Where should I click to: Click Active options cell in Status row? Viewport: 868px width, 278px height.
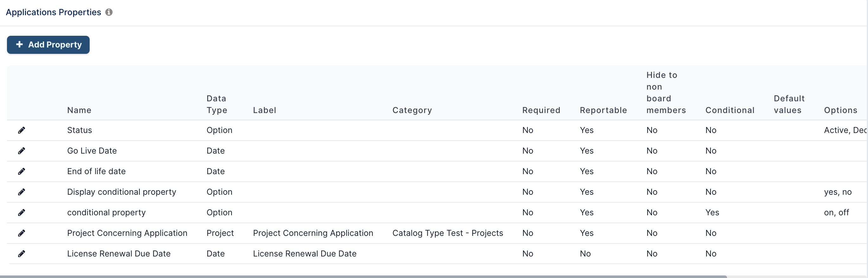click(845, 130)
